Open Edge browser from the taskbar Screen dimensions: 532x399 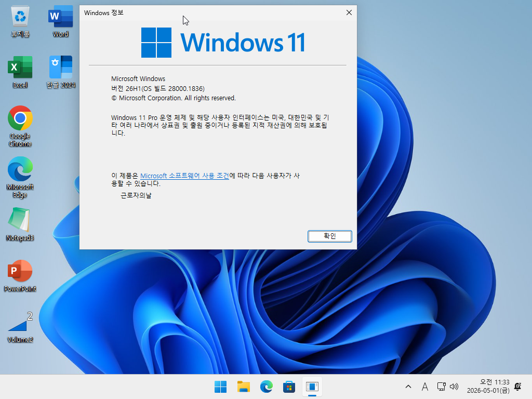point(267,387)
